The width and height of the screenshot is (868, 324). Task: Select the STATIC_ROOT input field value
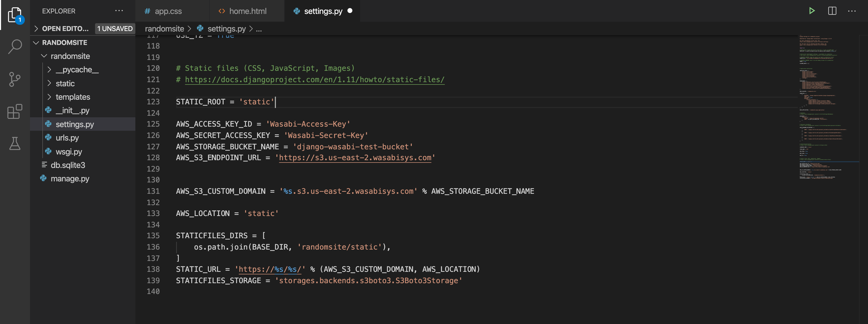point(256,101)
